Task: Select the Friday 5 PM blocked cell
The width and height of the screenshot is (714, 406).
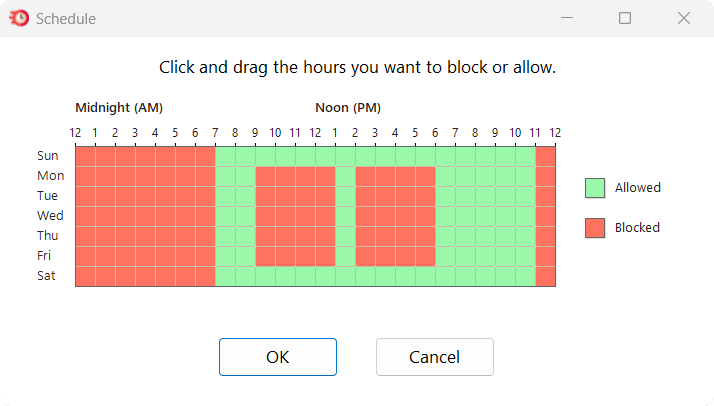Action: tap(425, 256)
